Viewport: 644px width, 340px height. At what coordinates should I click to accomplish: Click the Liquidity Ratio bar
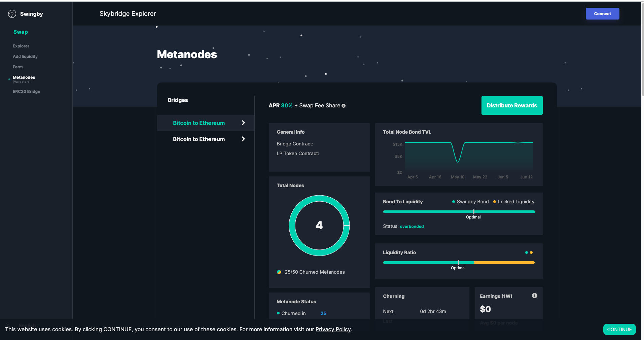tap(459, 263)
